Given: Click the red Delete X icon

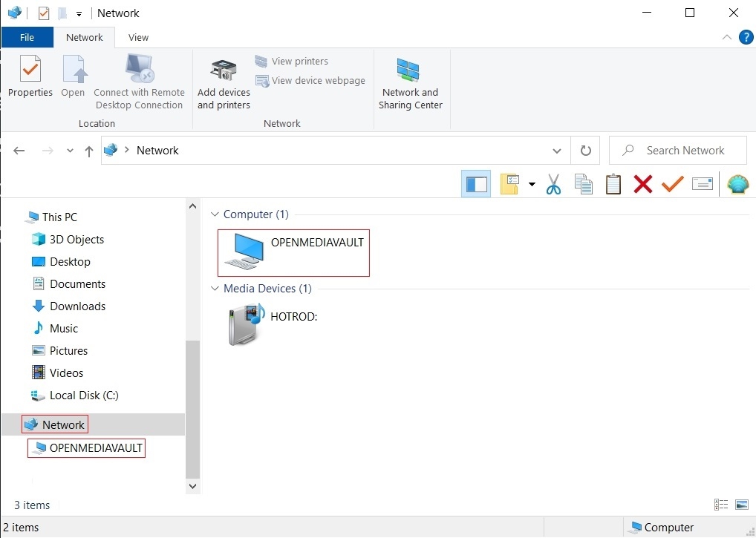Looking at the screenshot, I should click(642, 184).
